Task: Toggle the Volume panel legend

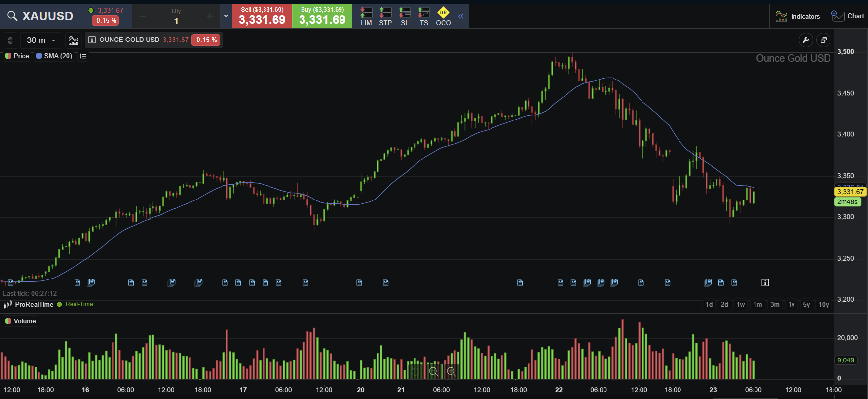Action: [x=21, y=321]
